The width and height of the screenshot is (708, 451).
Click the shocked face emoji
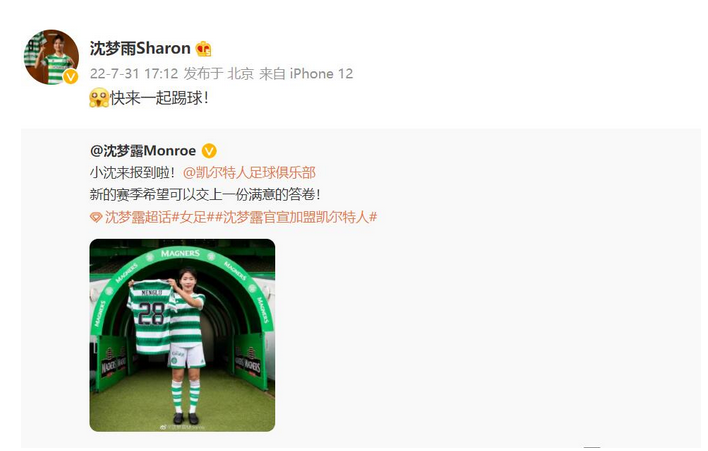[x=99, y=98]
